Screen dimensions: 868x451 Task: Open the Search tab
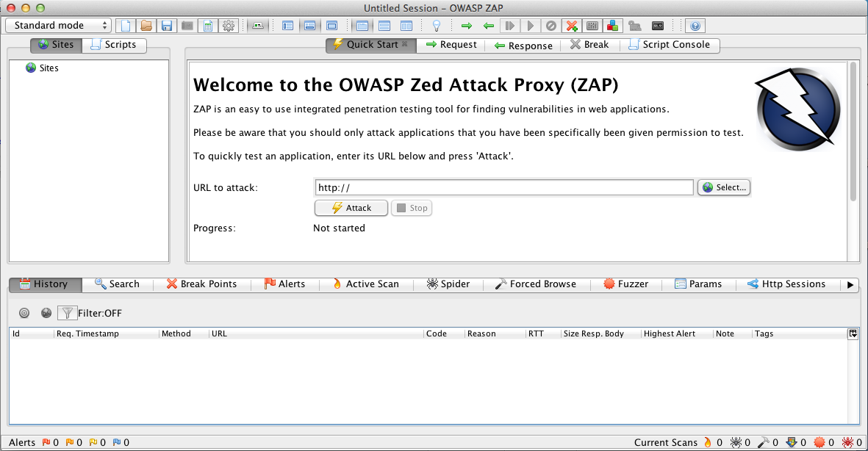117,284
